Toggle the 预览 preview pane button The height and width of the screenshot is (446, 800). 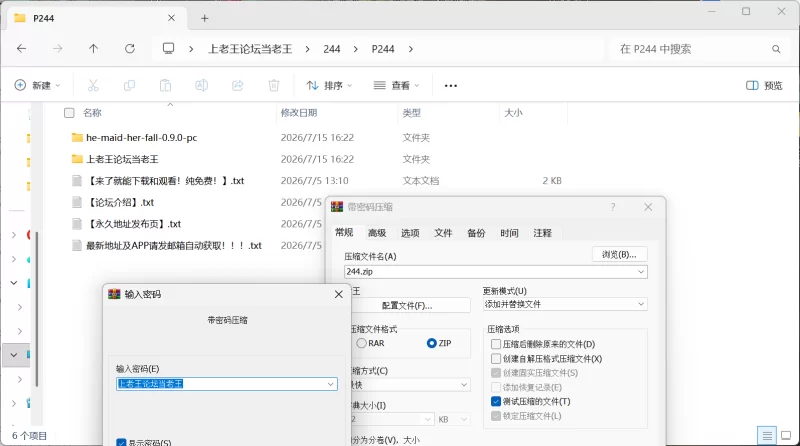tap(764, 85)
